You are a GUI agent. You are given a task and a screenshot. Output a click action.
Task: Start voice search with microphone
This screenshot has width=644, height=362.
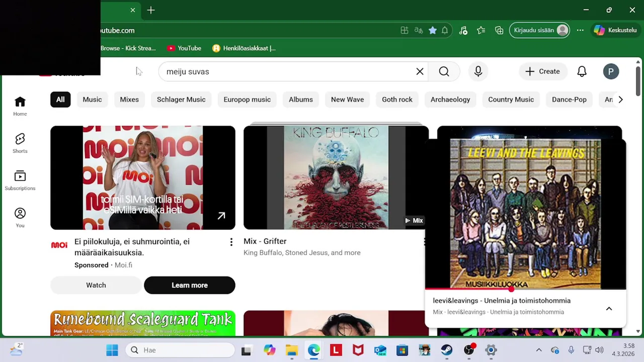click(x=478, y=71)
